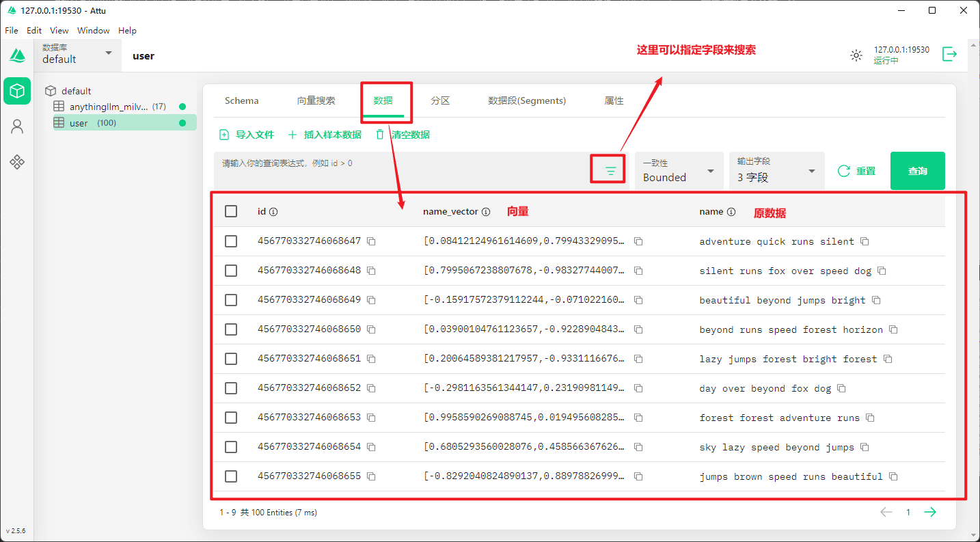Open the 一致性 Bounded dropdown
980x542 pixels.
click(x=679, y=171)
